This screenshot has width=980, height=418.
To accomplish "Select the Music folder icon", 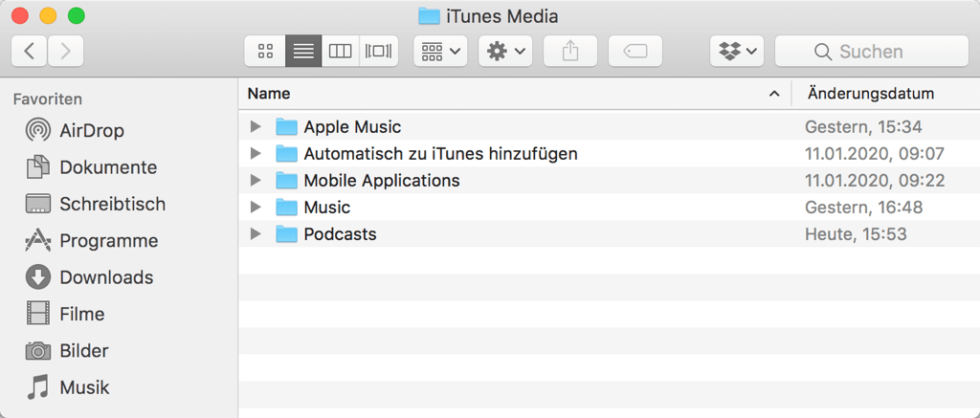I will click(x=286, y=207).
